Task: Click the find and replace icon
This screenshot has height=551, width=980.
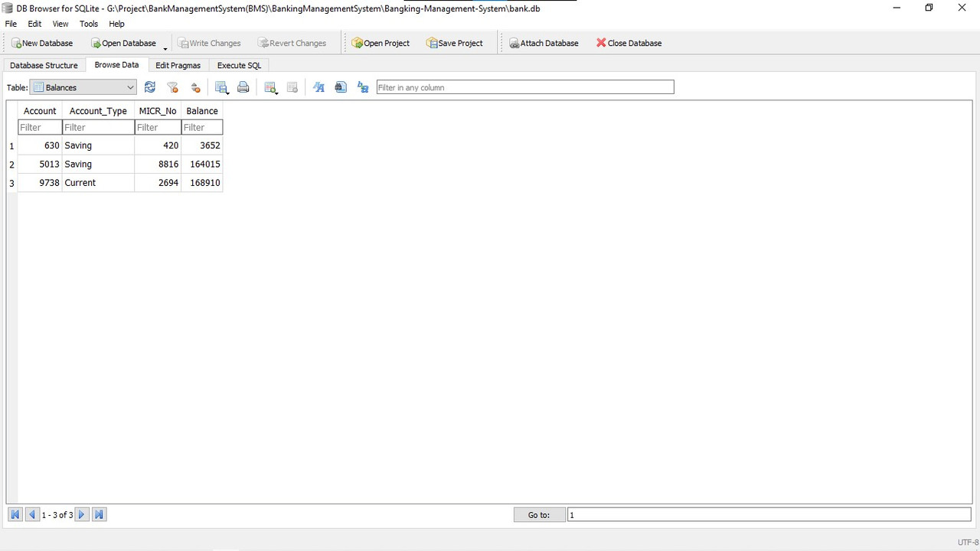Action: (363, 87)
